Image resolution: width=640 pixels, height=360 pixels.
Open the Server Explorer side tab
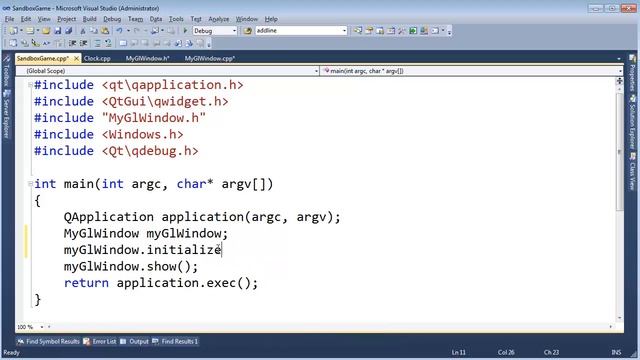tap(7, 113)
